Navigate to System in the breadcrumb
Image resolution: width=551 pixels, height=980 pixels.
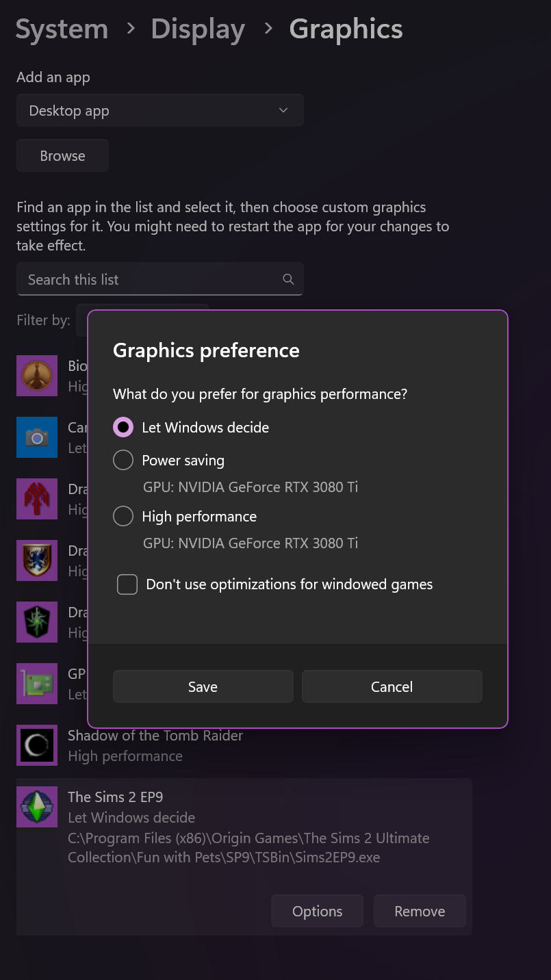point(62,29)
